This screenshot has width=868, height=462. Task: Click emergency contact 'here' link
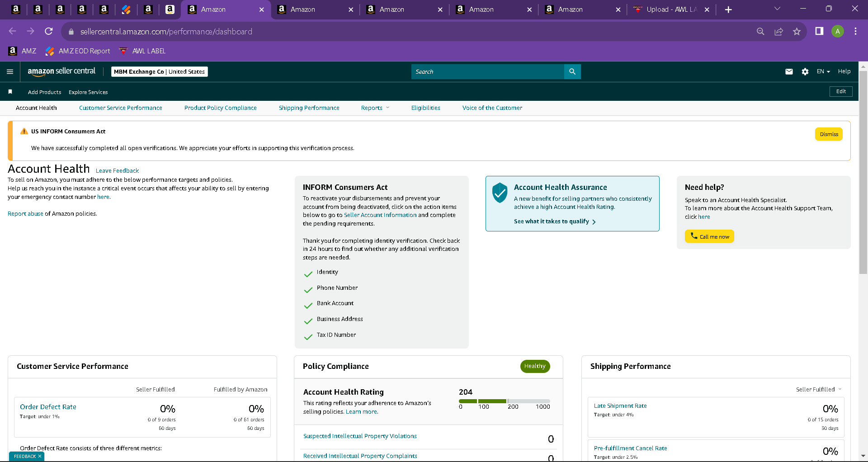click(103, 197)
